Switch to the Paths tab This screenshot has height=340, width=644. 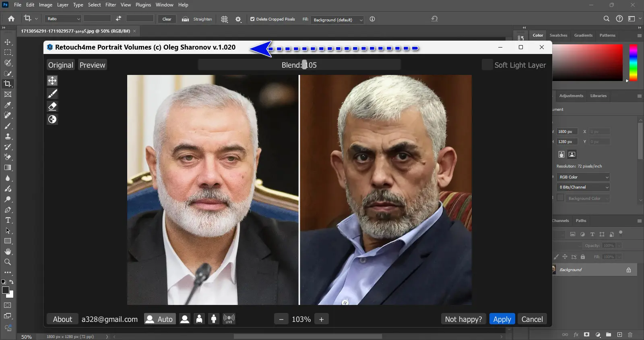tap(581, 221)
